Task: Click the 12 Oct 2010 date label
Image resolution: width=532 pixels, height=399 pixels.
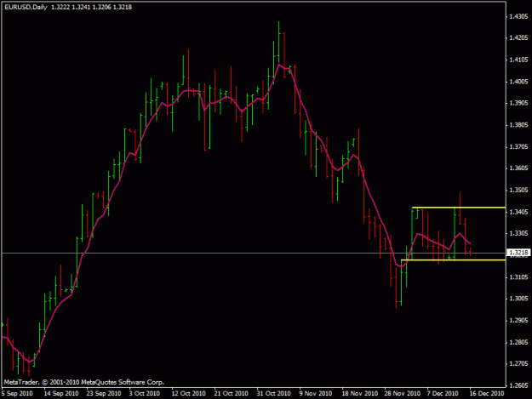Action: tap(189, 394)
